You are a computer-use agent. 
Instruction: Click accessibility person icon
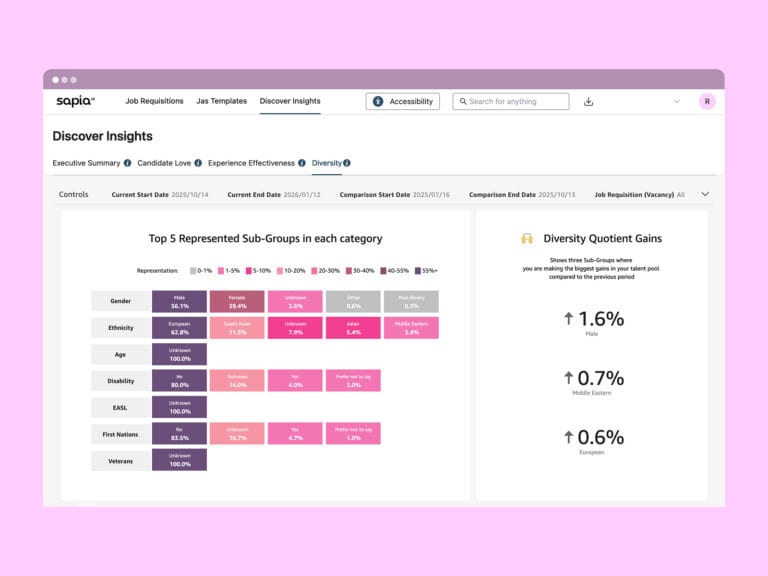pyautogui.click(x=378, y=101)
